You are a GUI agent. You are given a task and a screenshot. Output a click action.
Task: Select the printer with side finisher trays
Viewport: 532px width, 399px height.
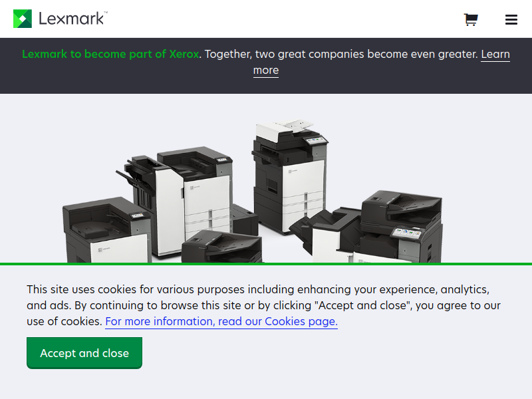click(x=175, y=200)
